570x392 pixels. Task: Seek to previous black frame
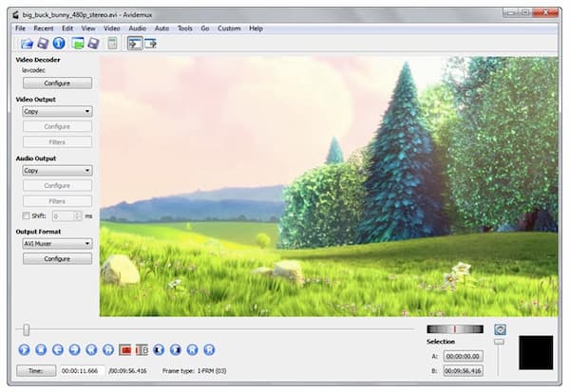pos(159,349)
